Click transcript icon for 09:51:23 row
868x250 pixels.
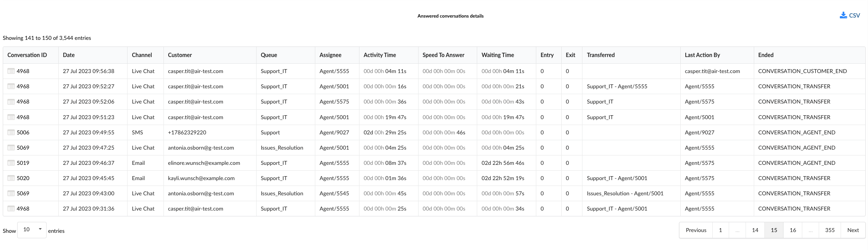click(x=11, y=117)
